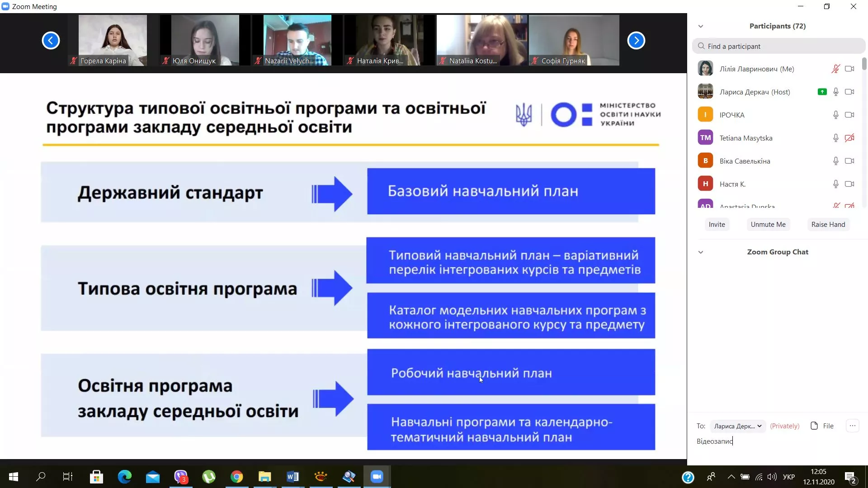Click the Invite button
The height and width of the screenshot is (488, 868).
(717, 224)
